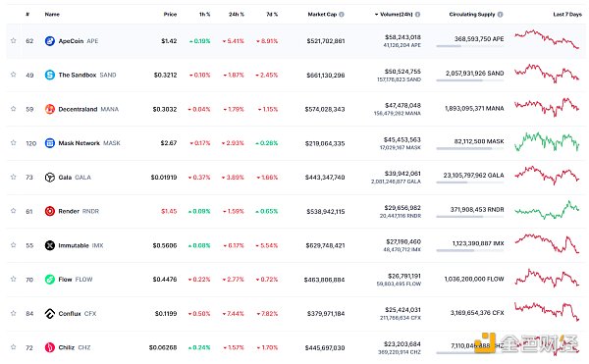Click the Circulating Supply info icon
Image resolution: width=589 pixels, height=364 pixels.
click(x=500, y=15)
